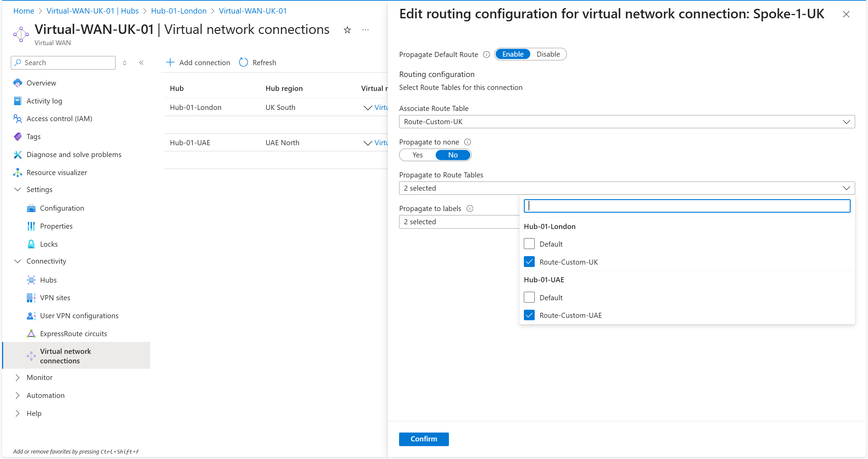The width and height of the screenshot is (868, 459).
Task: Close the Edit routing configuration panel
Action: [x=846, y=14]
